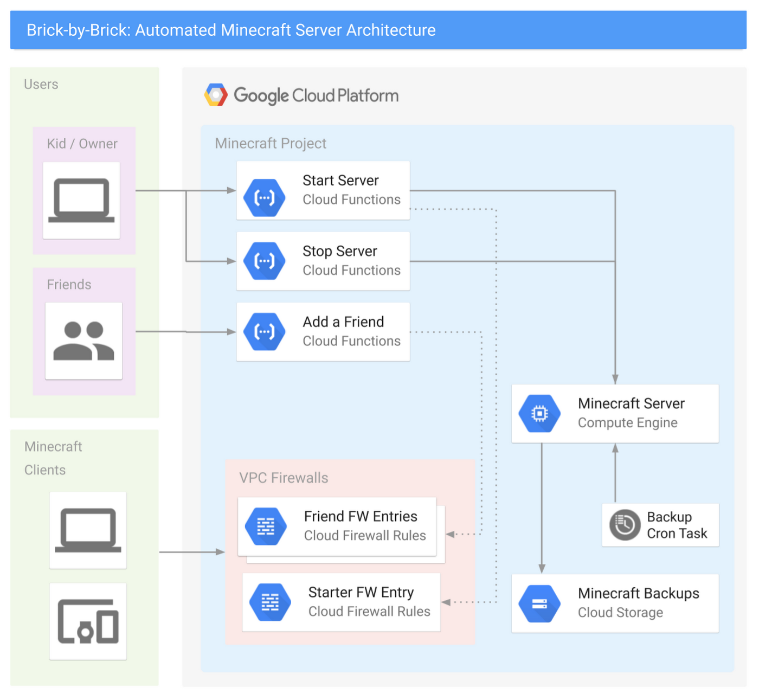
Task: Select the 'Starter FW Entry' label
Action: tap(361, 592)
